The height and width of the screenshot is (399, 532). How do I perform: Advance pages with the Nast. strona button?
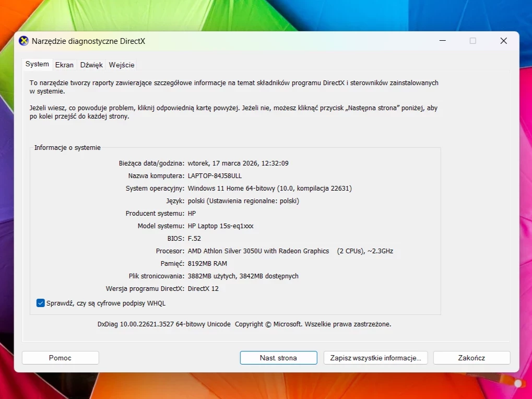[x=278, y=358]
